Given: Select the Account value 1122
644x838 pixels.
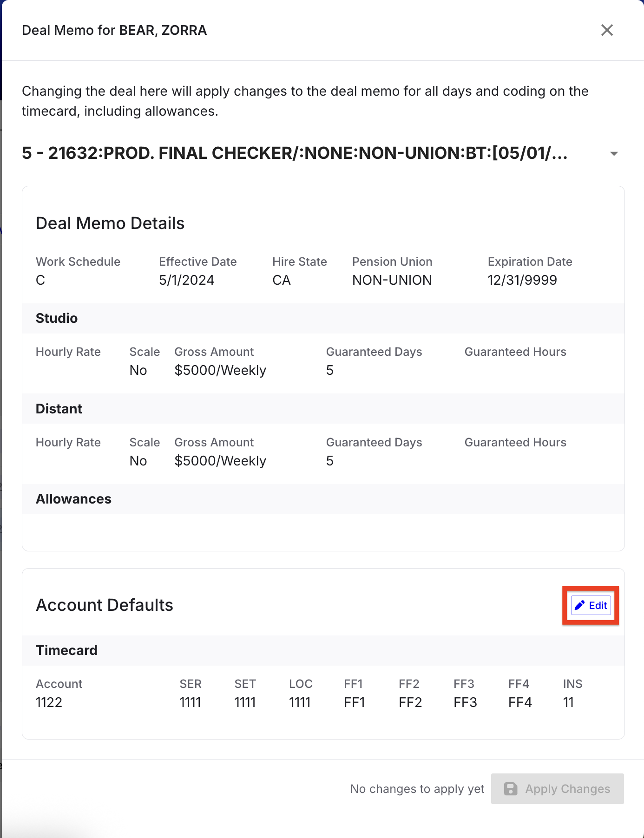Looking at the screenshot, I should coord(49,702).
